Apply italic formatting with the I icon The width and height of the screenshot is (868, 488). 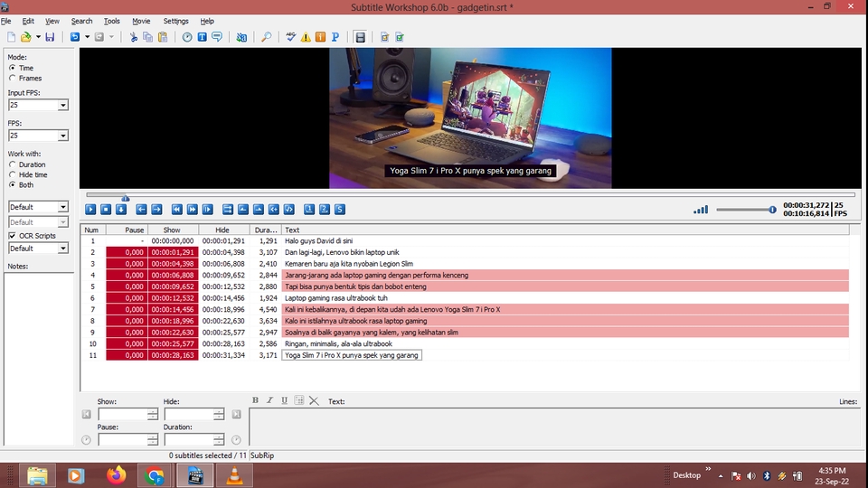(x=269, y=400)
